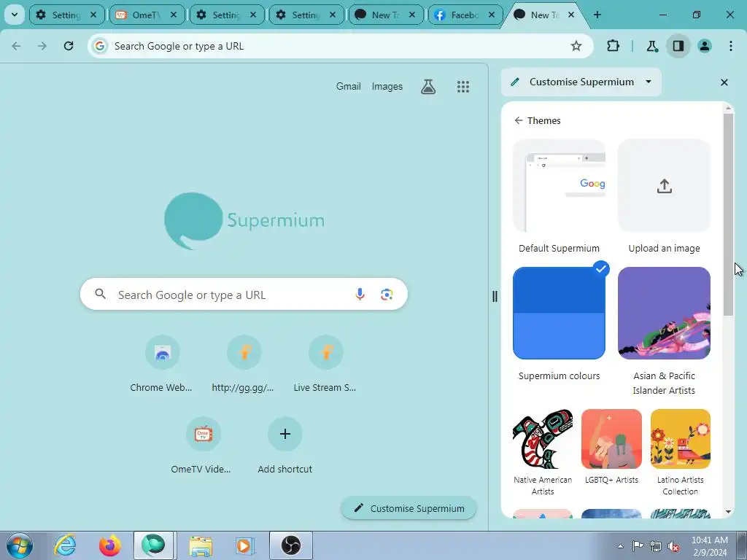The width and height of the screenshot is (747, 560).
Task: Open the Windows Start menu
Action: pyautogui.click(x=20, y=545)
